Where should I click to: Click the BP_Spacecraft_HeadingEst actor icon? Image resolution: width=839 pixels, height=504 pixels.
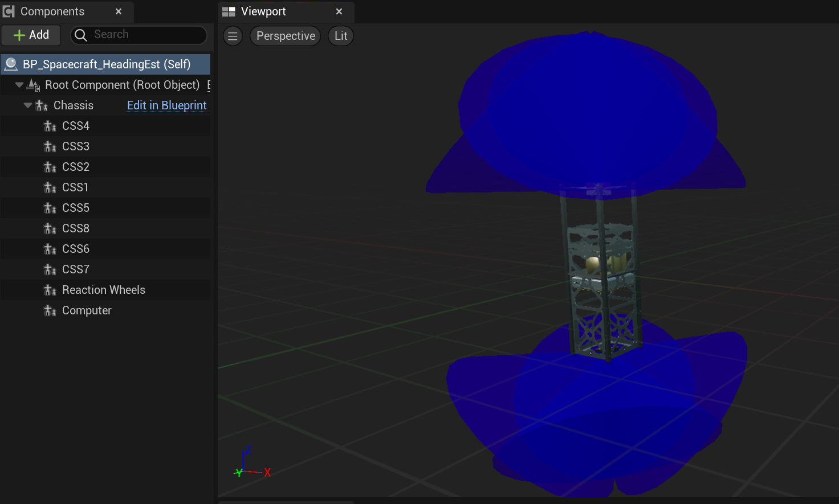[x=11, y=64]
